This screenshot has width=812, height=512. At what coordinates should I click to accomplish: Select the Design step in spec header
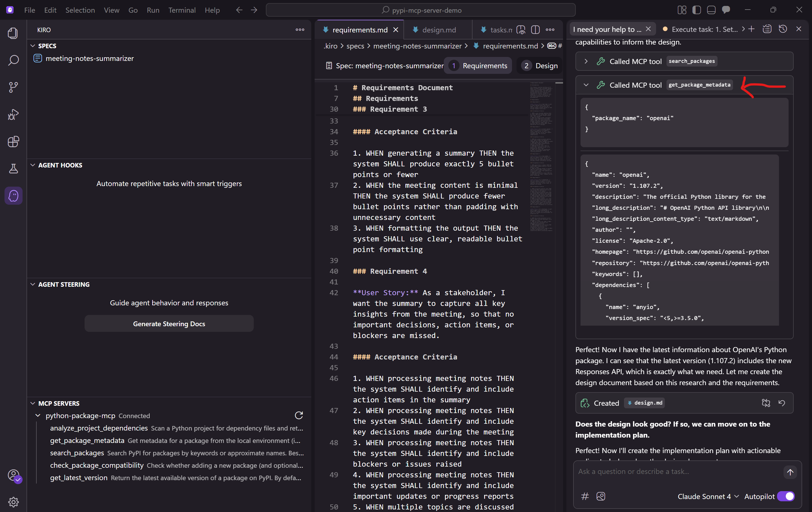coord(540,66)
